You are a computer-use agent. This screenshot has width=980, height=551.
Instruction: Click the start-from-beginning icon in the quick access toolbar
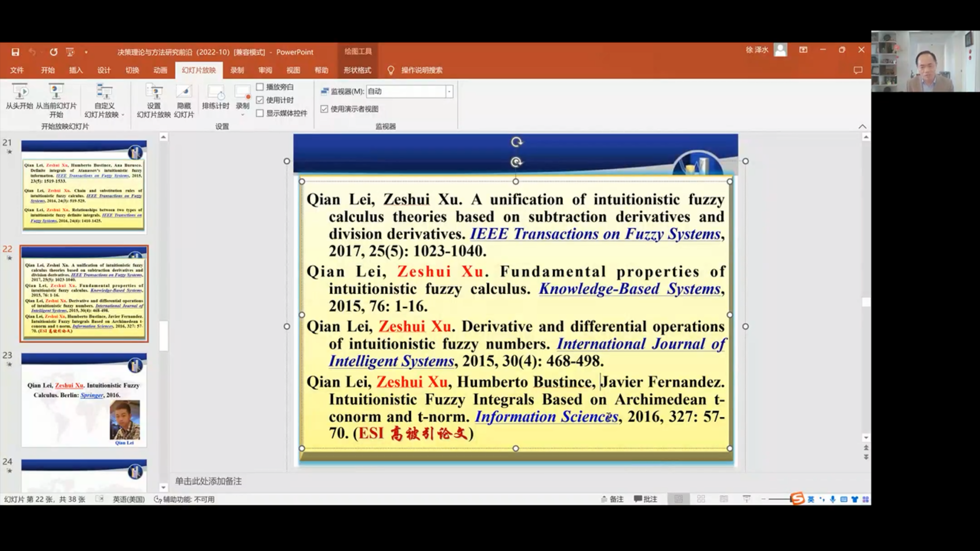coord(70,52)
